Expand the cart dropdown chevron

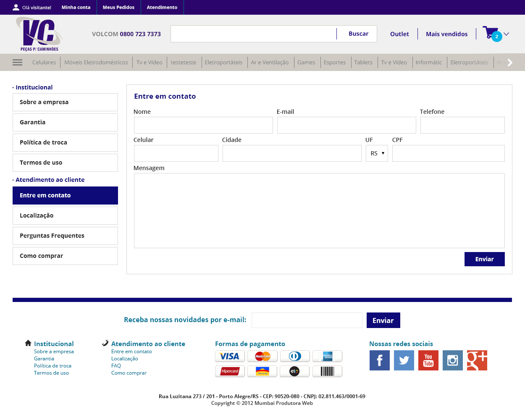507,34
